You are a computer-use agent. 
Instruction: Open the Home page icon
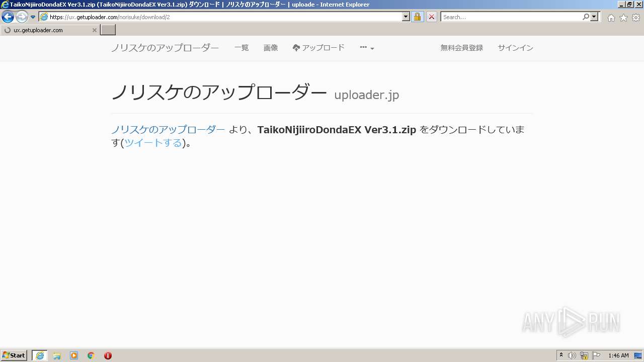(x=611, y=18)
